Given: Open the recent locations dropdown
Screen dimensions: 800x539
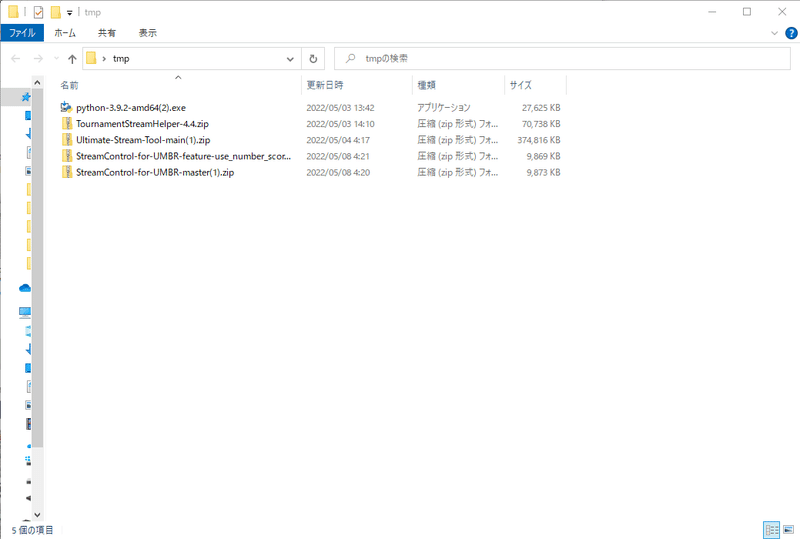Looking at the screenshot, I should click(x=56, y=59).
